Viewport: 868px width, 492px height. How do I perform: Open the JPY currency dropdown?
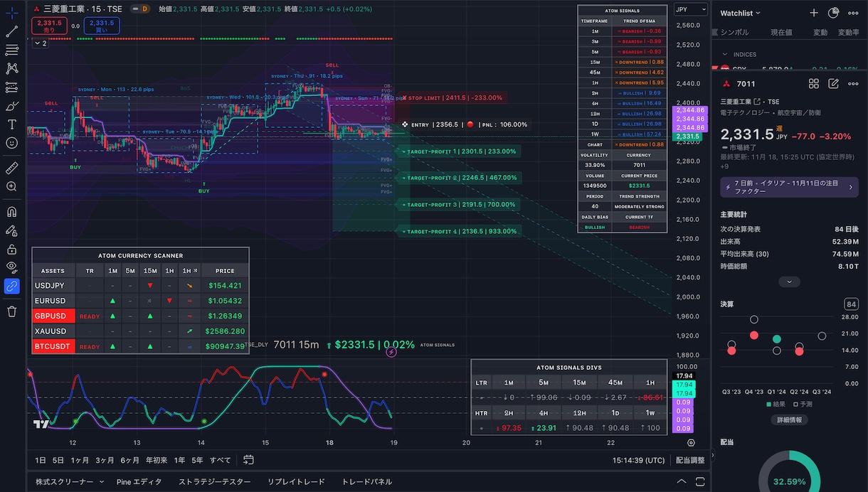pyautogui.click(x=690, y=9)
